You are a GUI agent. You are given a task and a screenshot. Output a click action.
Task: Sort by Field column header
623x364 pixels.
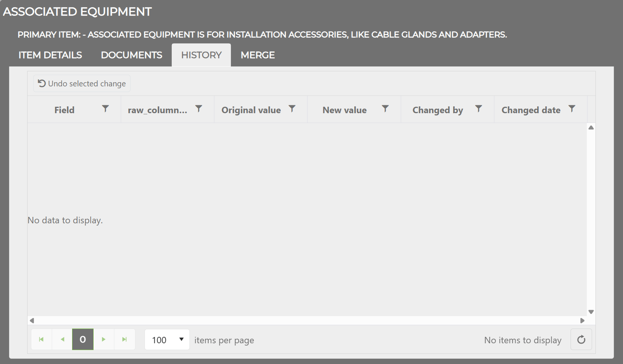point(64,110)
